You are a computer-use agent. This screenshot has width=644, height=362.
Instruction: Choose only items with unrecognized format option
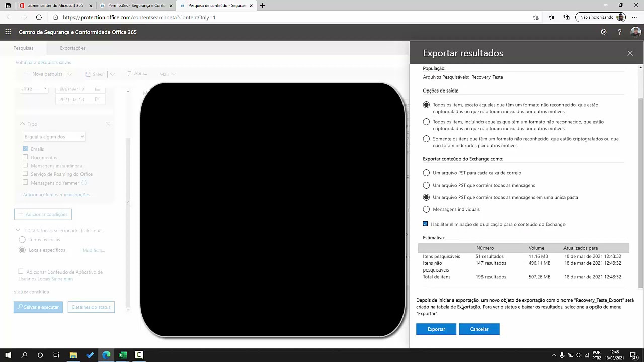[x=426, y=139]
